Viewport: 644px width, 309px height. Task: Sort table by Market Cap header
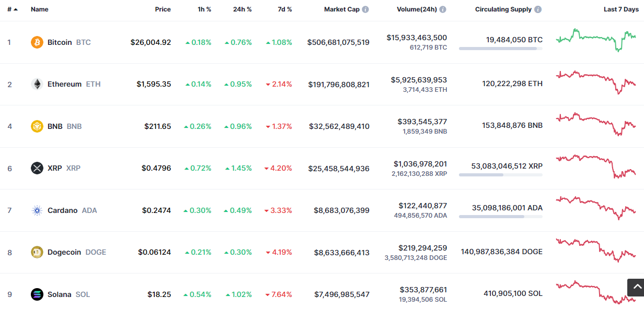(x=342, y=9)
